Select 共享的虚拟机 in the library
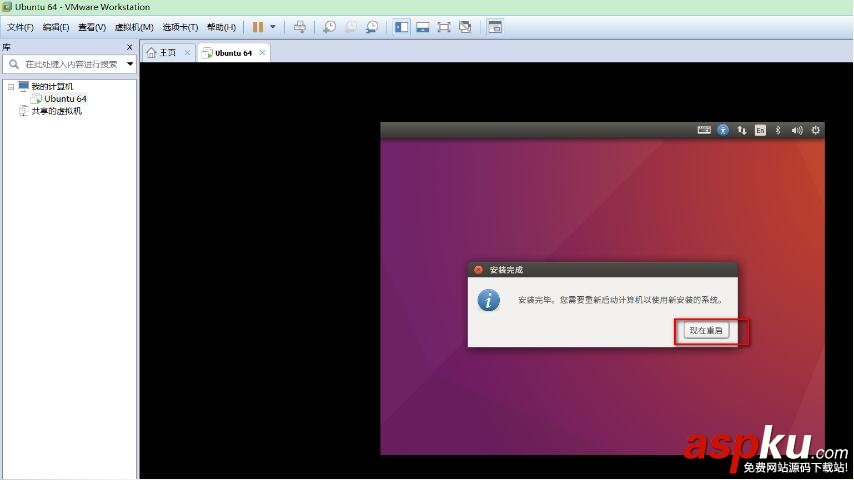Viewport: 854px width, 480px height. (x=56, y=111)
